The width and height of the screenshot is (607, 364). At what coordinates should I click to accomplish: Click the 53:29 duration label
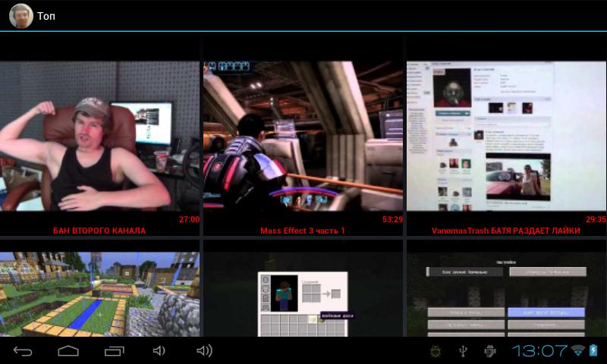392,219
